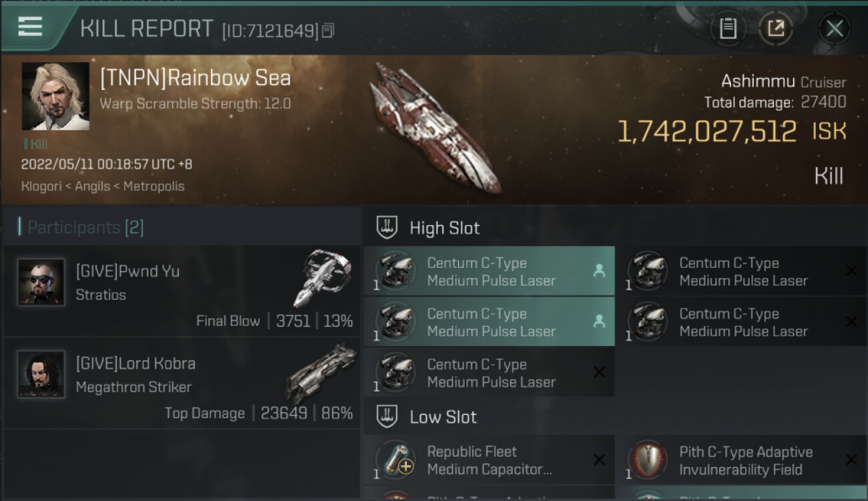
Task: Open the hamburger menu icon
Action: point(30,26)
